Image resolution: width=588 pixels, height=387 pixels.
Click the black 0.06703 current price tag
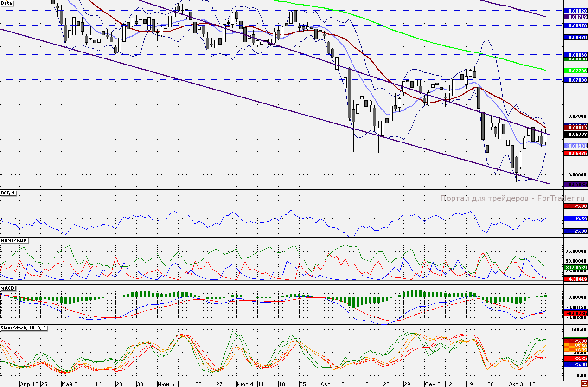(x=575, y=135)
